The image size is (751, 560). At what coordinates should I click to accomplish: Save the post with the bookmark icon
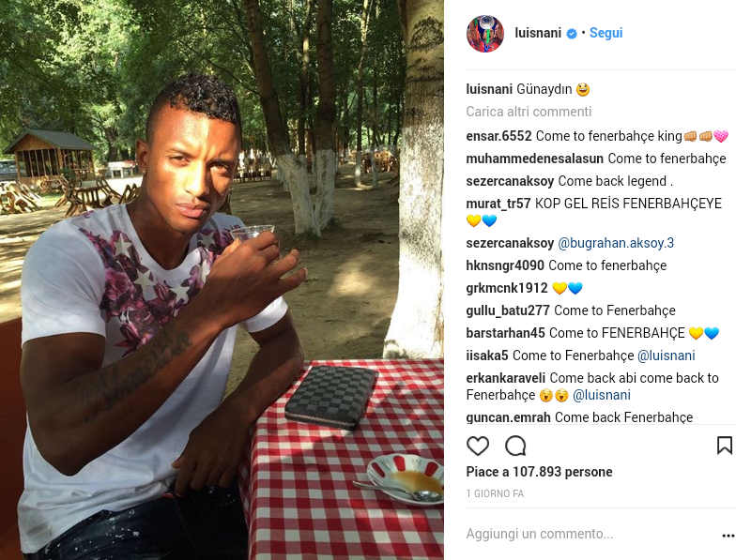[x=724, y=446]
